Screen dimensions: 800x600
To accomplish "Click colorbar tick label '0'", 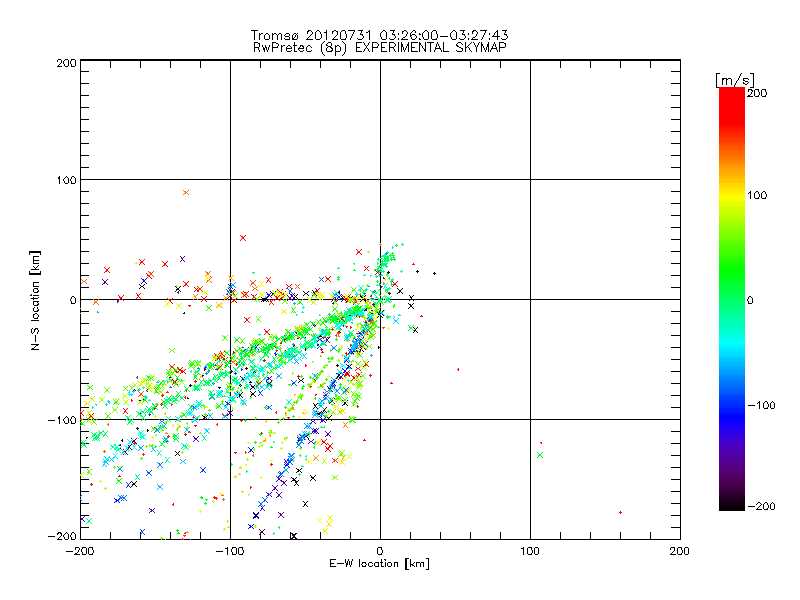I will tap(750, 301).
